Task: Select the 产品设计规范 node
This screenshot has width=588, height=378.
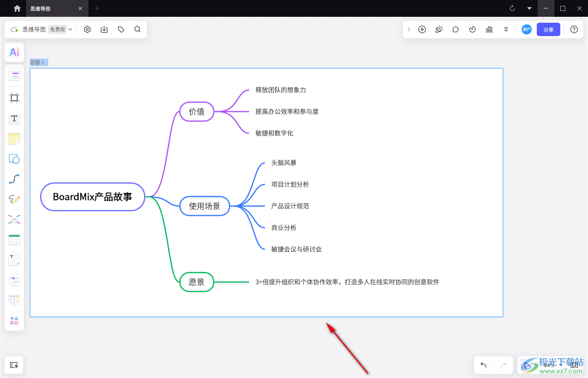Action: pyautogui.click(x=290, y=206)
